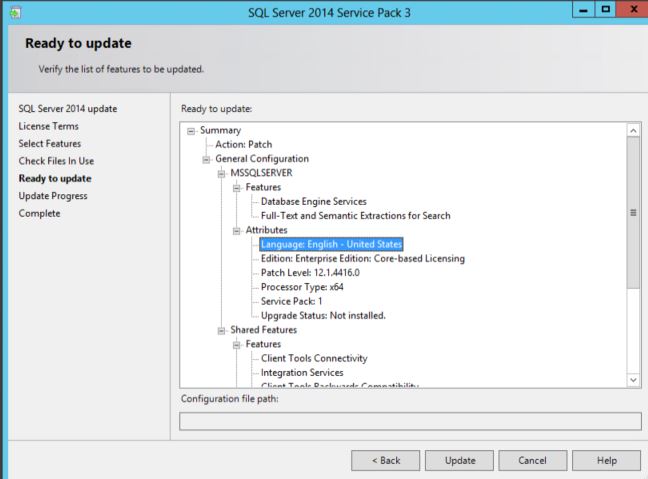Viewport: 648px width, 479px height.
Task: Click the MSSQLSERVER label
Action: point(261,173)
